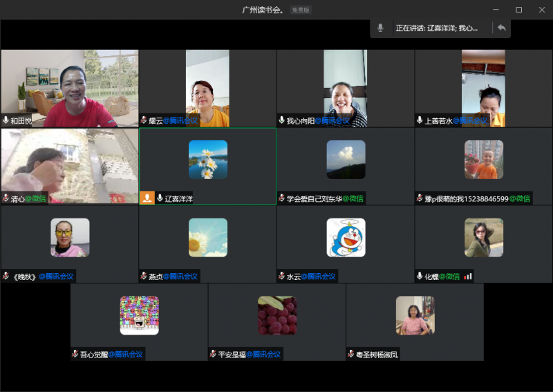Click 我心向阳's microphone icon

pos(282,120)
